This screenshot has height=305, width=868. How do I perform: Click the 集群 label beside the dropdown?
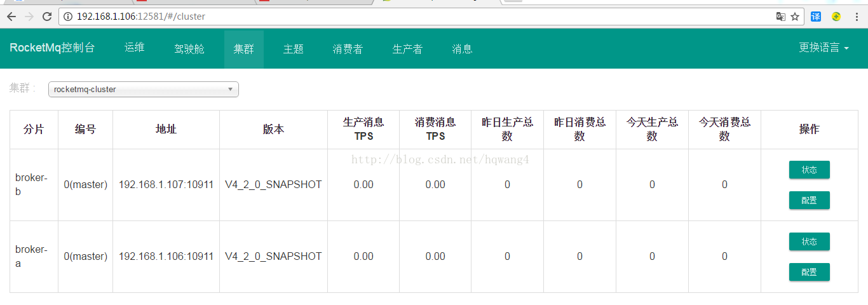tap(22, 88)
